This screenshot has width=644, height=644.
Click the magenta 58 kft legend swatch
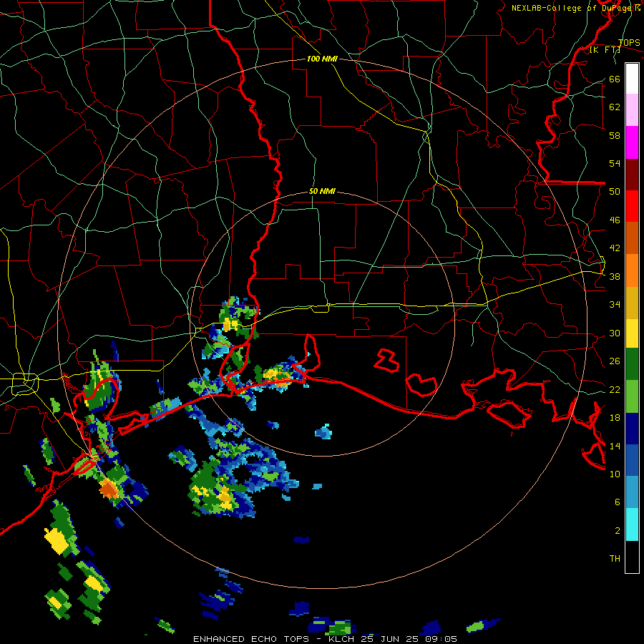(x=632, y=142)
